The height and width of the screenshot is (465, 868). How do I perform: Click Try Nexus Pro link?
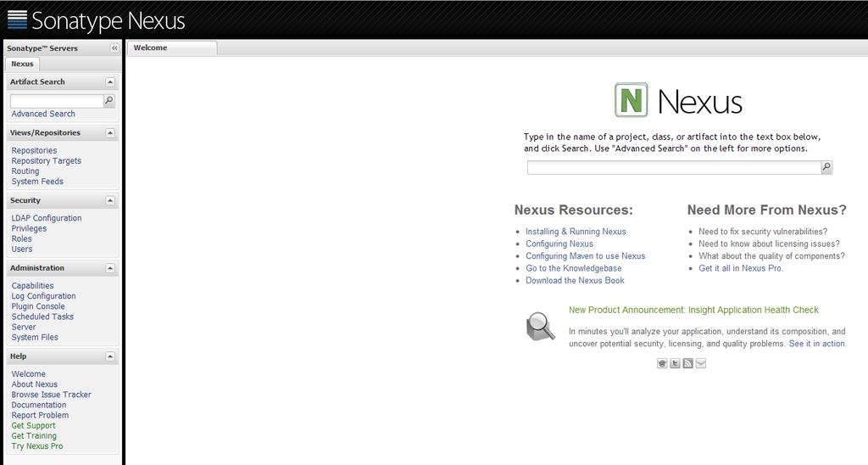coord(37,446)
